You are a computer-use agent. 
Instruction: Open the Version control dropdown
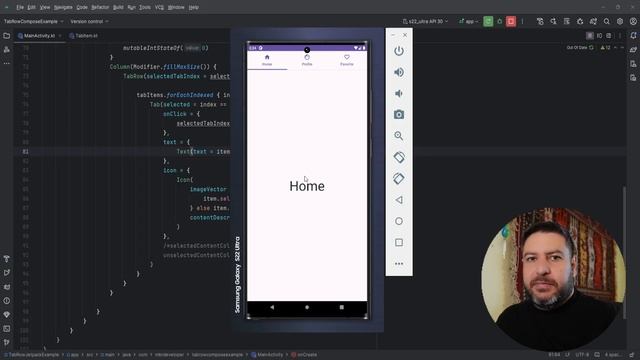[89, 21]
